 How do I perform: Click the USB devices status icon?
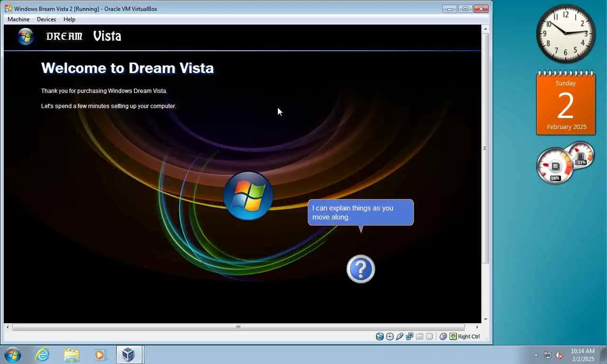pos(400,337)
